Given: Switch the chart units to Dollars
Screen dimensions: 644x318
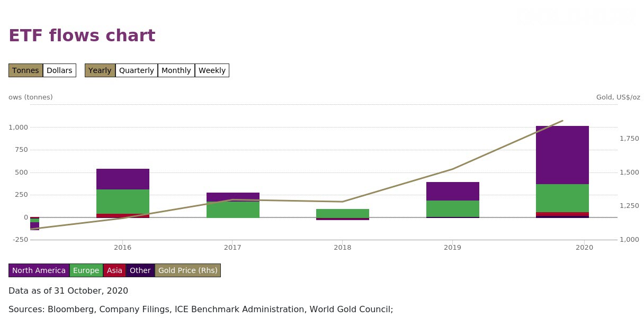Looking at the screenshot, I should [x=59, y=70].
